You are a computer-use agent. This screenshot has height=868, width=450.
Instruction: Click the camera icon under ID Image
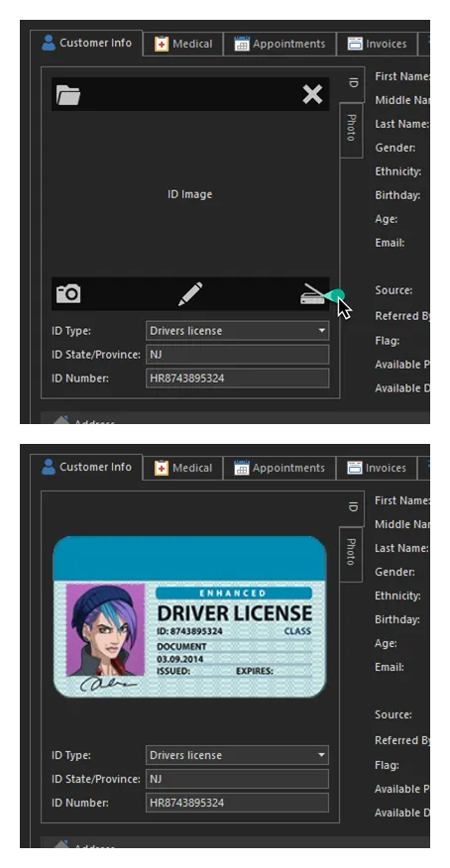point(68,293)
